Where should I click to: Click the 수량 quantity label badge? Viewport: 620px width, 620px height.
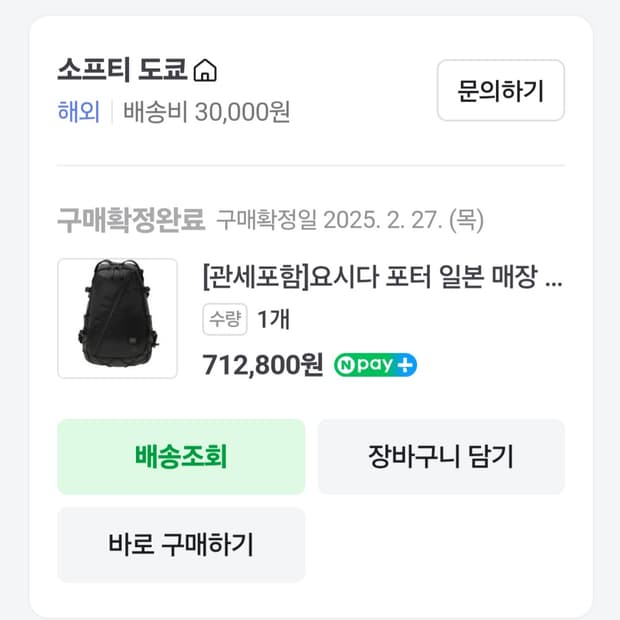coord(225,320)
